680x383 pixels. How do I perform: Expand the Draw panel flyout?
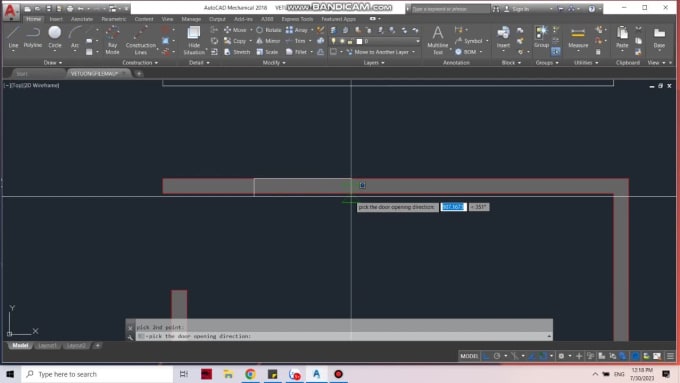pos(52,62)
